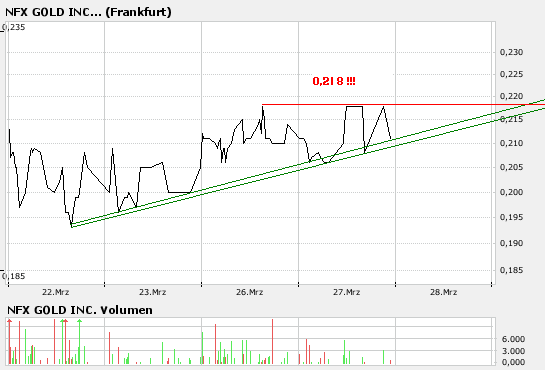Click the NFX GOLD INC. Volumen heading
545x384 pixels.
tap(80, 310)
